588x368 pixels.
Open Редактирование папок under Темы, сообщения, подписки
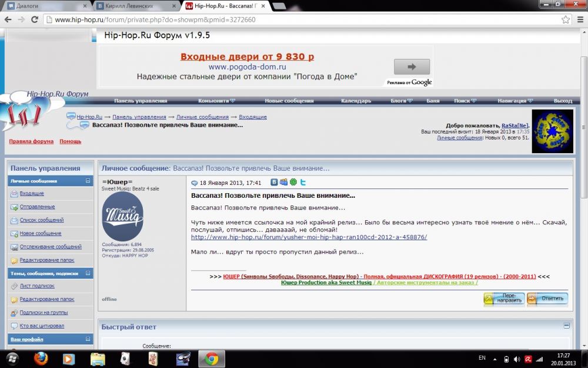click(x=47, y=299)
